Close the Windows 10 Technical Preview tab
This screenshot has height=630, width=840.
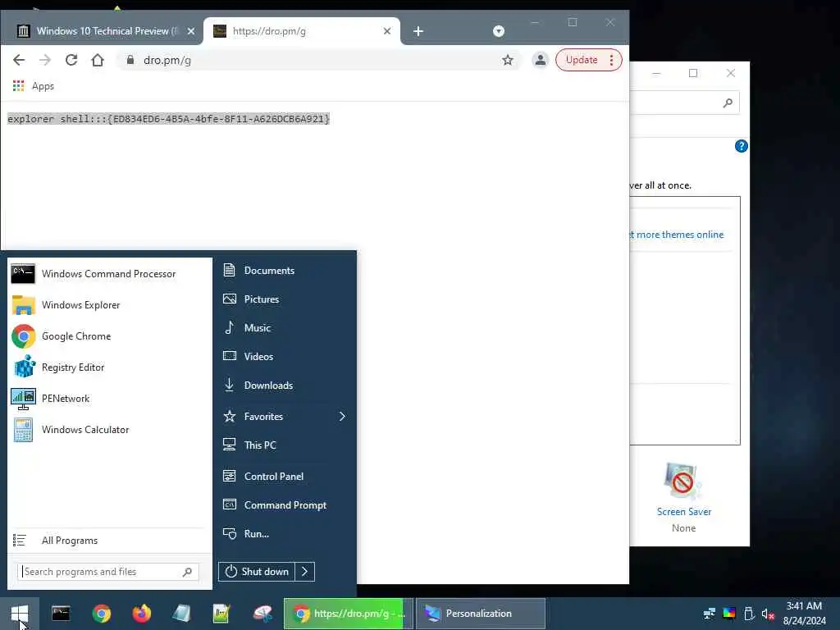[190, 31]
